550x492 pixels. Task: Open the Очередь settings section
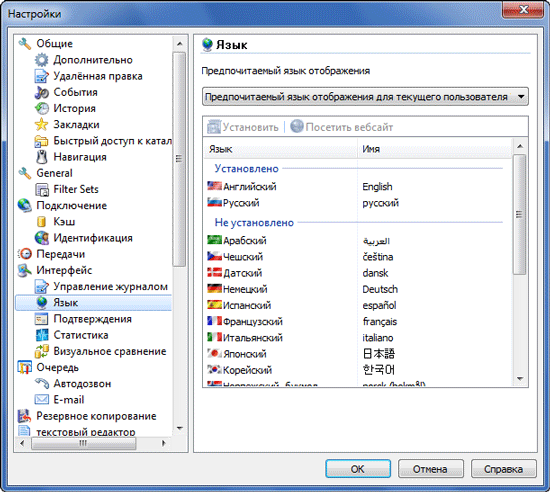58,368
